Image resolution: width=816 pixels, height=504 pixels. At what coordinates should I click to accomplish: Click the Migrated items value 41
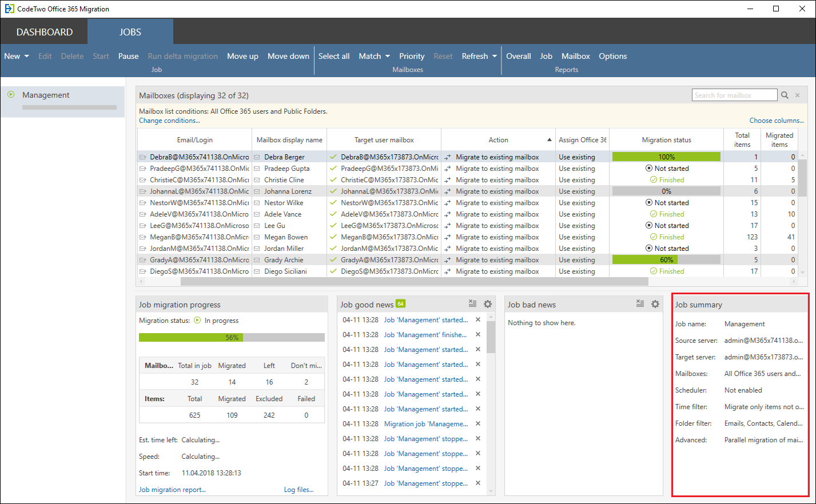(791, 237)
